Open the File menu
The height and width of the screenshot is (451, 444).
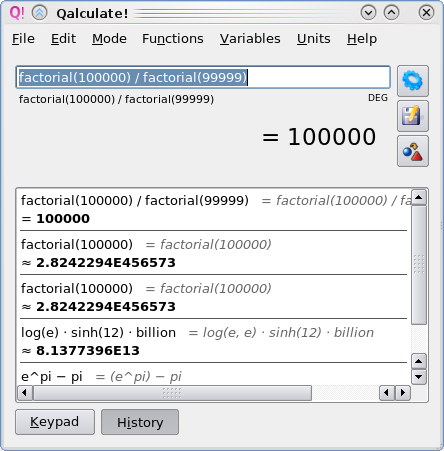[23, 39]
